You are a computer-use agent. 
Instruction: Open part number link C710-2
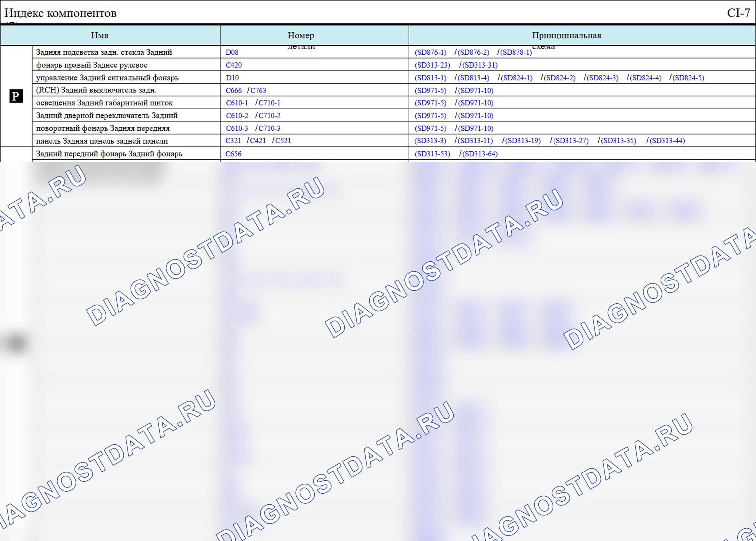pyautogui.click(x=270, y=115)
